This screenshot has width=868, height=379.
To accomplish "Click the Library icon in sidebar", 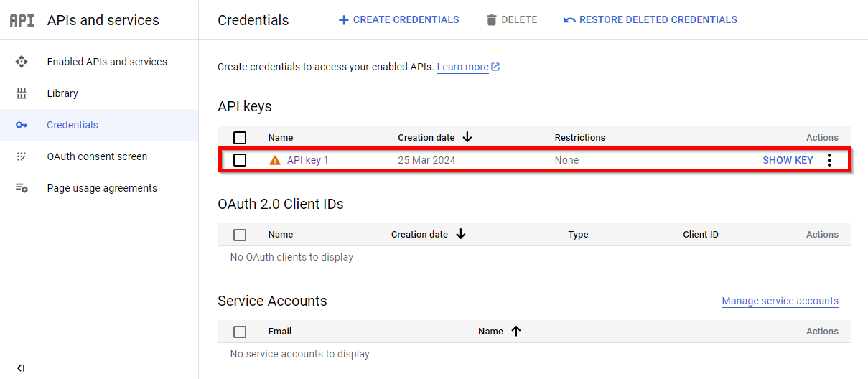I will tap(22, 93).
